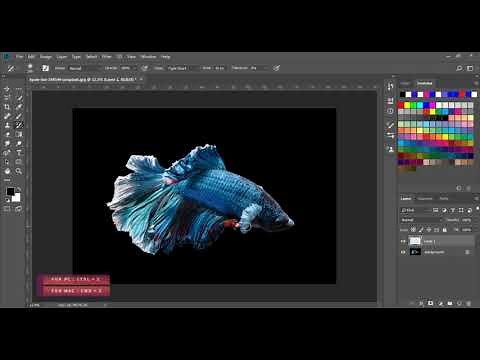The height and width of the screenshot is (360, 480).
Task: Click the background color swatch
Action: [x=16, y=197]
